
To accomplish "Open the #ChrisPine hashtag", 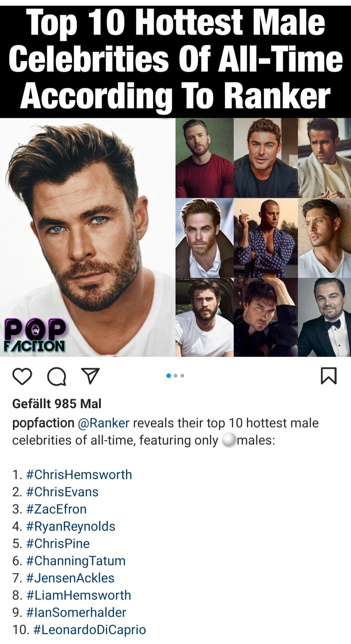I will click(x=58, y=544).
